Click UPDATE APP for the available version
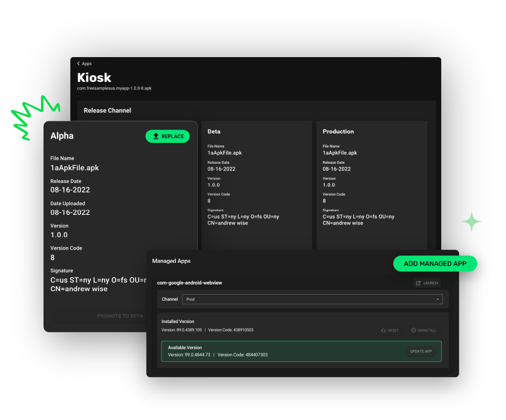 point(420,351)
